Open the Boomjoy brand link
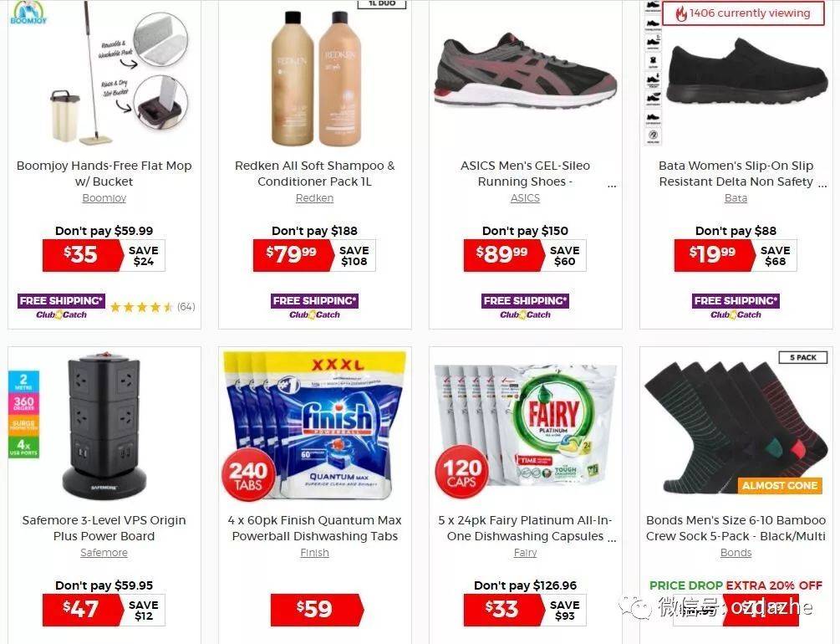The width and height of the screenshot is (840, 644). click(x=104, y=198)
